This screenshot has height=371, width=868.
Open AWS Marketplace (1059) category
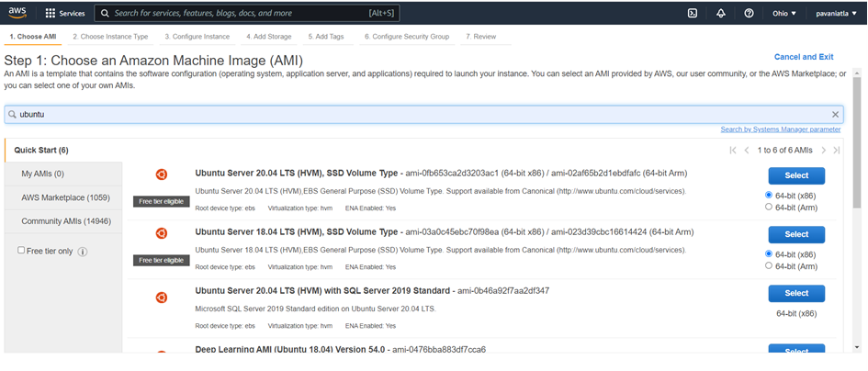tap(63, 197)
